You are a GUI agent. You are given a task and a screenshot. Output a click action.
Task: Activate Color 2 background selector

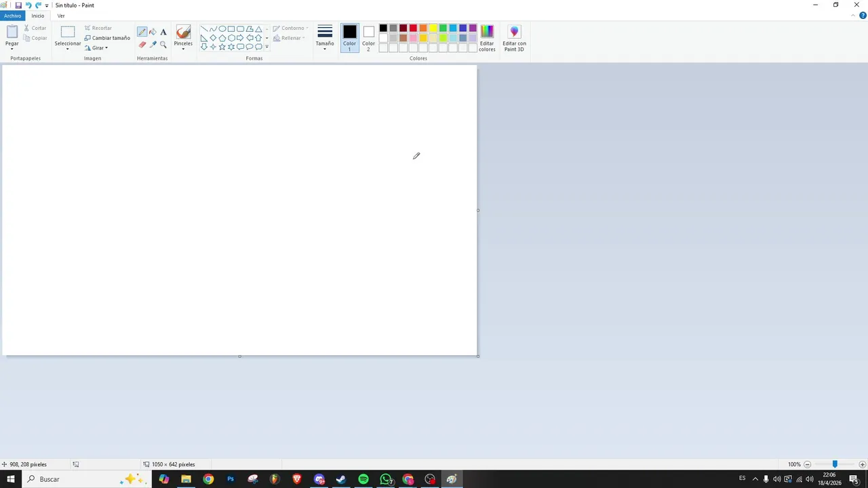[x=368, y=37]
